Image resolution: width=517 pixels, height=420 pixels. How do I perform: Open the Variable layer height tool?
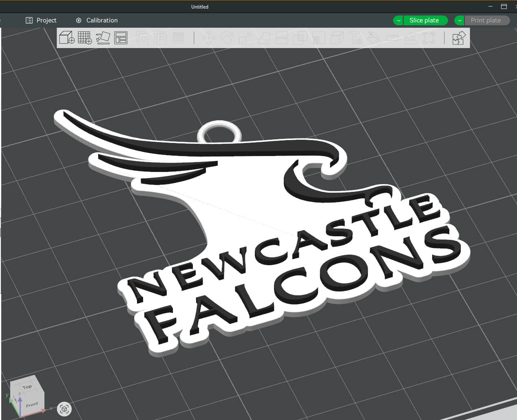[x=178, y=38]
